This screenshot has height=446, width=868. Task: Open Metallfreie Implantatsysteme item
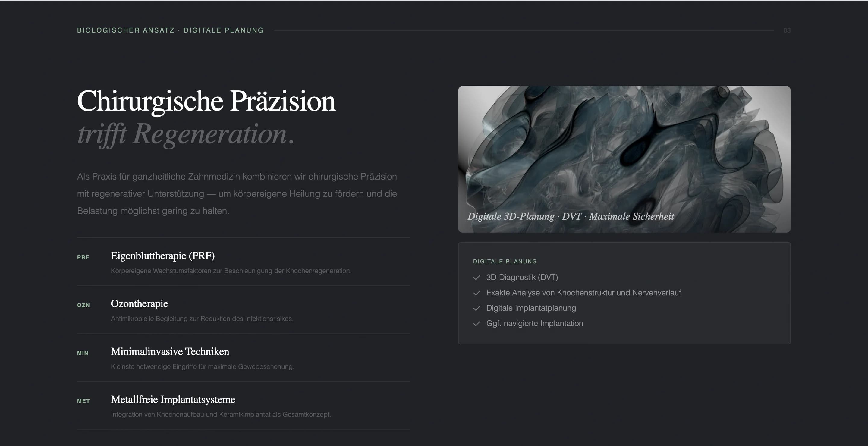point(173,399)
